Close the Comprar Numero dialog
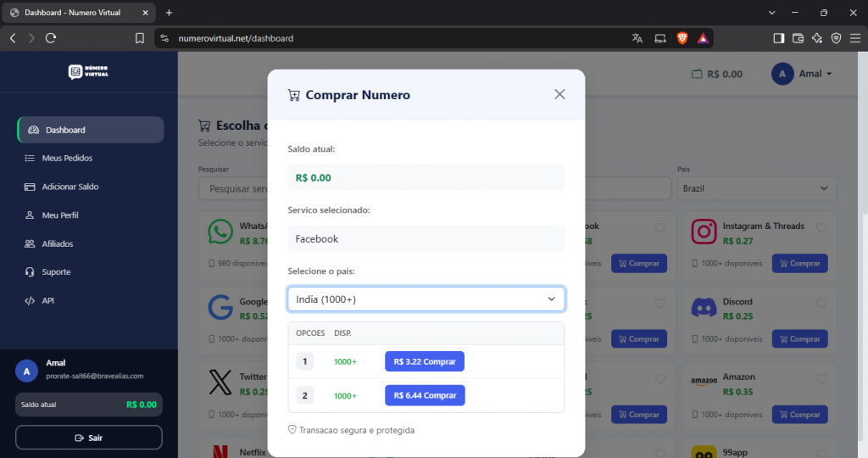Viewport: 868px width, 458px height. pyautogui.click(x=559, y=94)
